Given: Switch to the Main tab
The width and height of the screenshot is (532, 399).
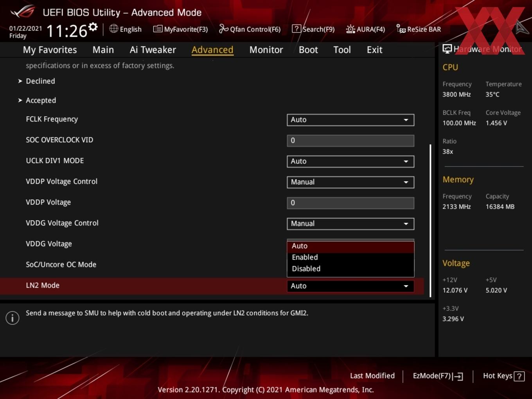Looking at the screenshot, I should tap(103, 50).
